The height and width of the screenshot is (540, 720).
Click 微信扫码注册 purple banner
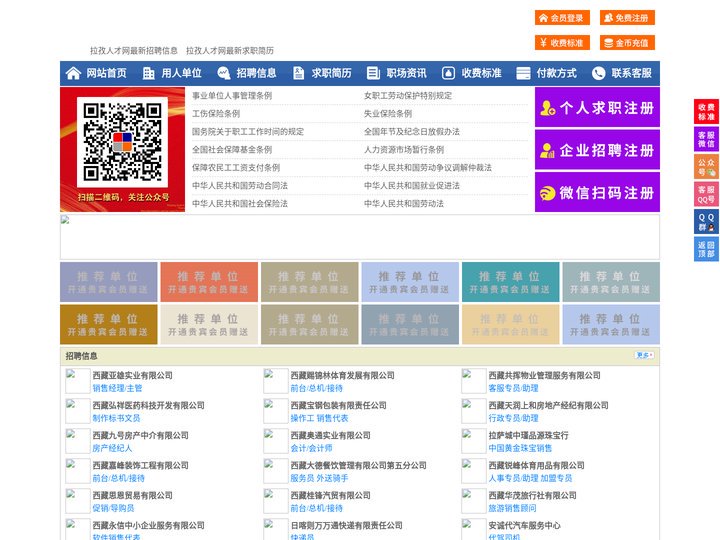tap(597, 192)
